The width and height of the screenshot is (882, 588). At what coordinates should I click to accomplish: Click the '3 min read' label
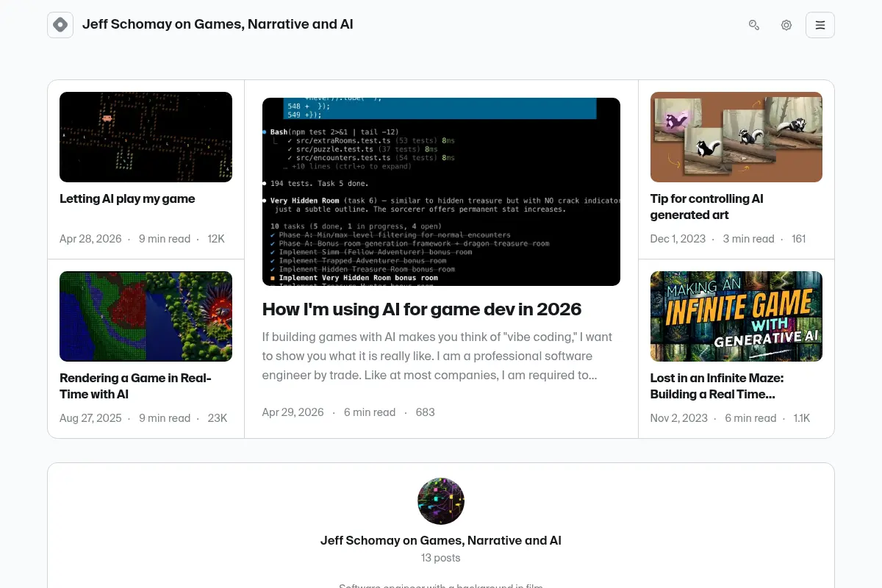tap(749, 239)
